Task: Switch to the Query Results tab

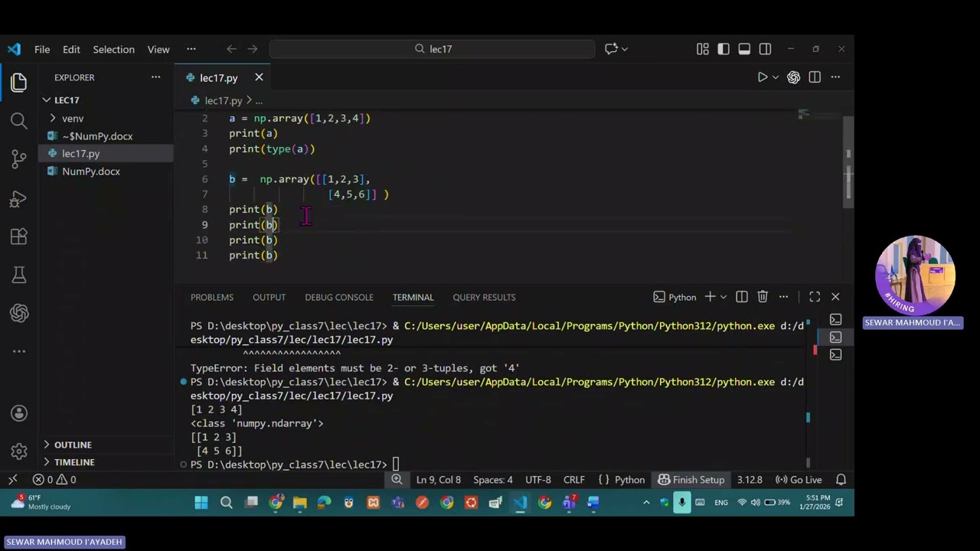Action: [484, 297]
